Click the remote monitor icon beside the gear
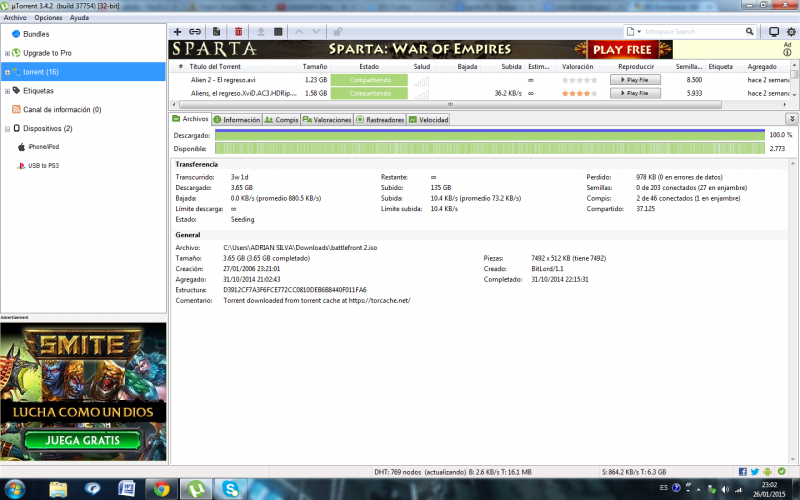The height and width of the screenshot is (500, 800). 774,32
